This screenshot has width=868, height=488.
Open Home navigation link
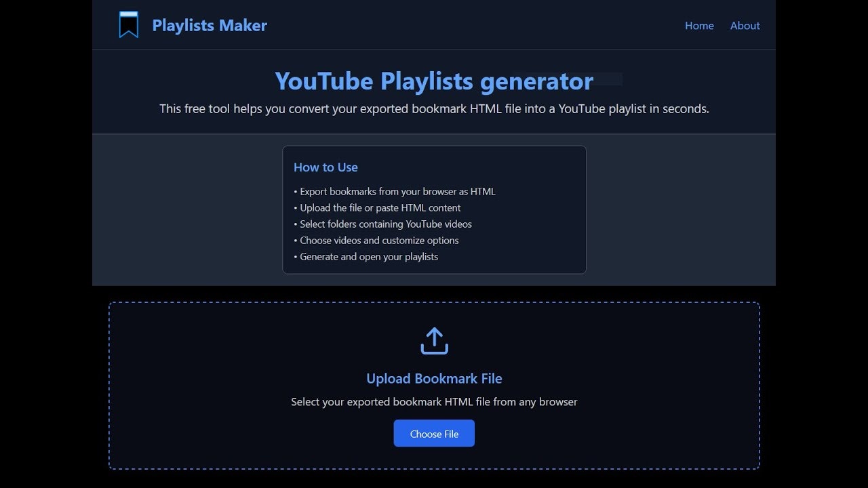tap(699, 26)
